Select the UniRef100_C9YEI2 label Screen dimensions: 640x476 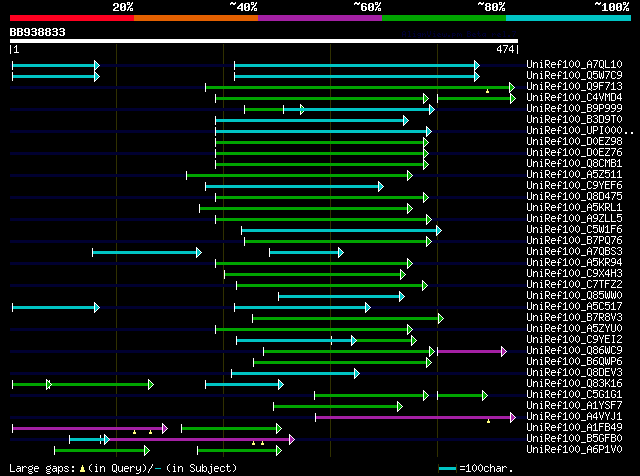[574, 340]
